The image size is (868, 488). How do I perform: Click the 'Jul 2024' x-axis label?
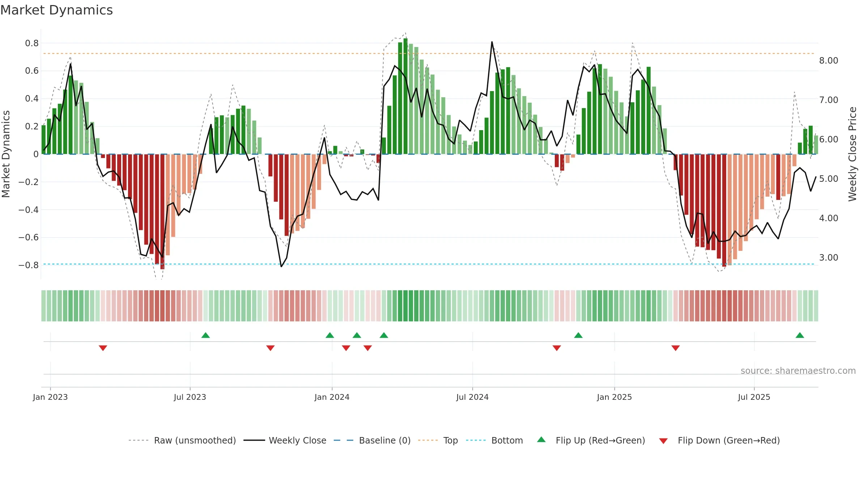pyautogui.click(x=472, y=397)
